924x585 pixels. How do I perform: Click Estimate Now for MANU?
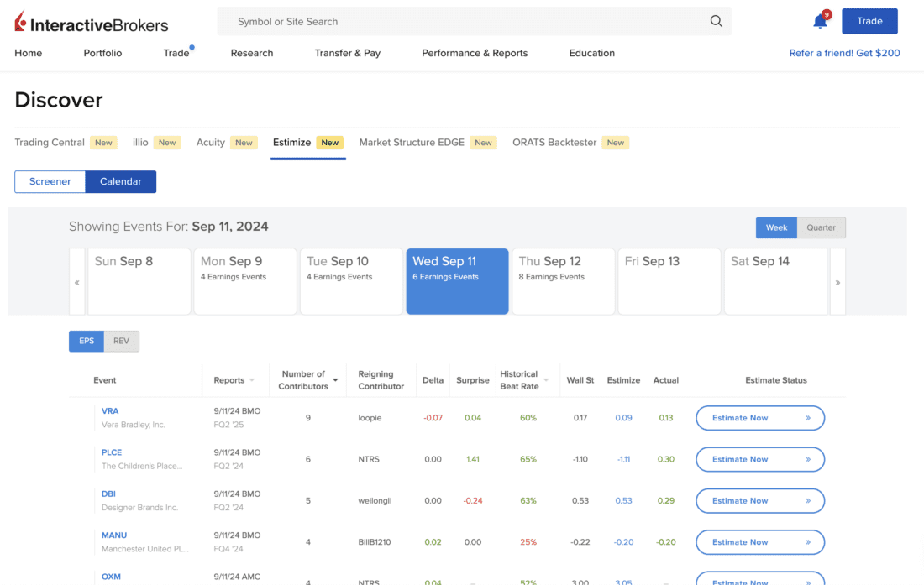[x=760, y=542]
